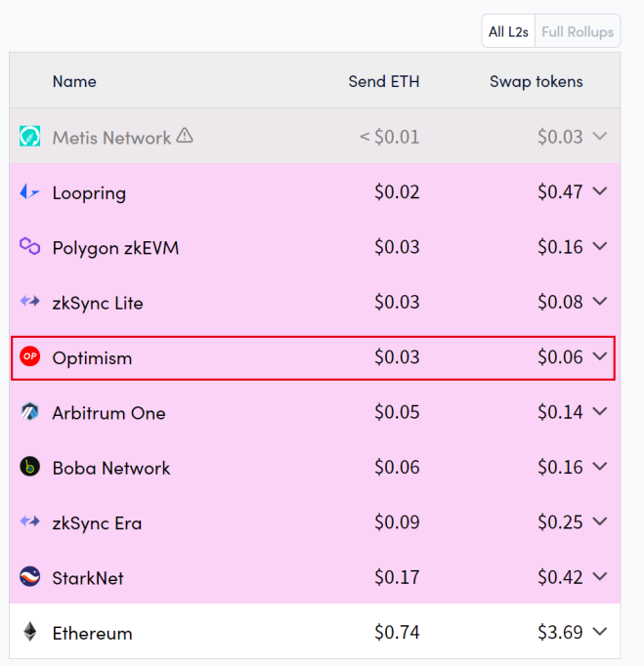Switch to the Full Rollups filter
644x666 pixels.
tap(578, 31)
